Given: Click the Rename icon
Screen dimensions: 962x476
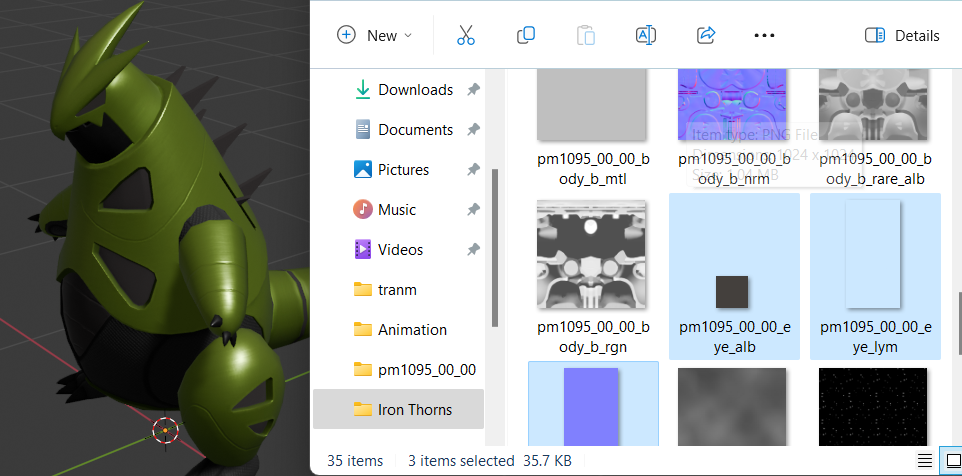Looking at the screenshot, I should pyautogui.click(x=645, y=35).
